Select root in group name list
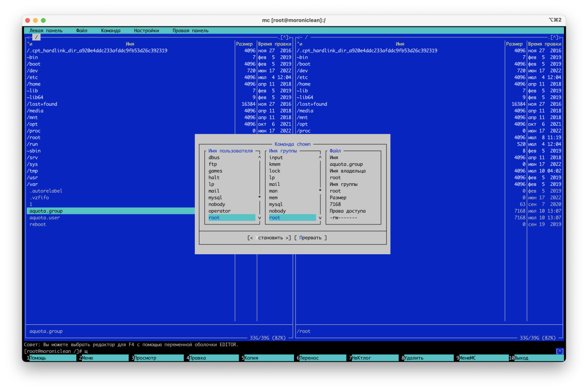588x391 pixels. coord(292,218)
